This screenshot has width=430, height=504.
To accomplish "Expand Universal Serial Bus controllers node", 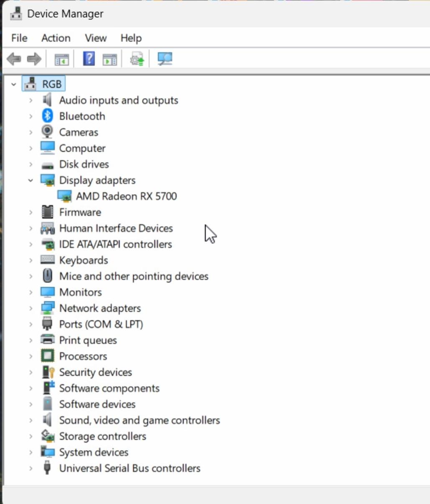I will pos(31,468).
